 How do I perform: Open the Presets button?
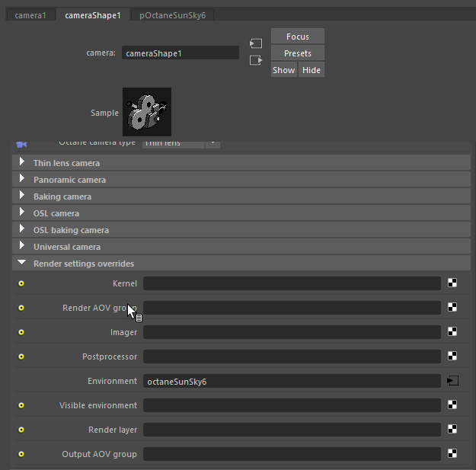coord(297,53)
